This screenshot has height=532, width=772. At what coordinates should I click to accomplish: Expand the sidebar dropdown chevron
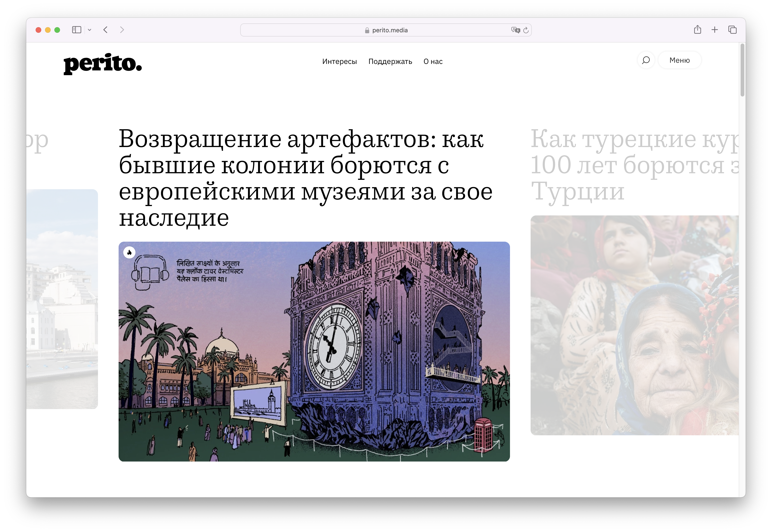(90, 30)
